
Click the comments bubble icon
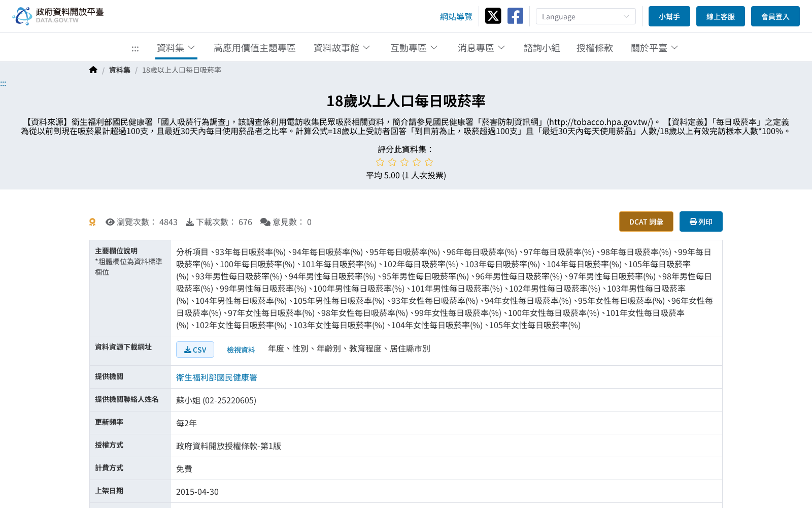pos(265,222)
